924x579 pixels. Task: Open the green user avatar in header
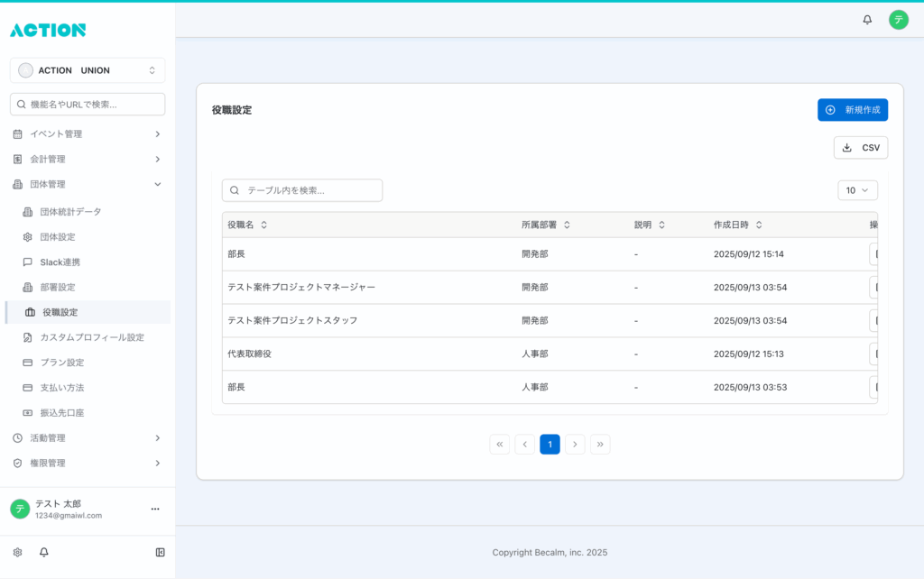[898, 19]
